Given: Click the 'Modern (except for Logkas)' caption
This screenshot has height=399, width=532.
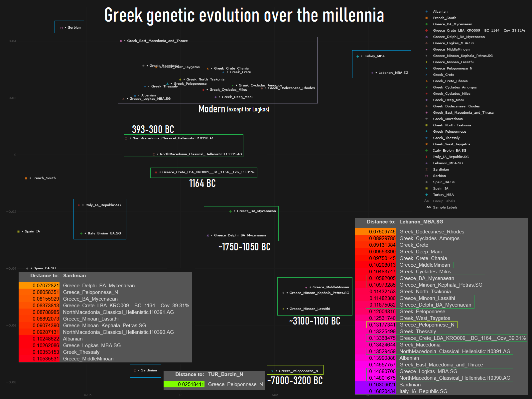Looking at the screenshot, I should click(x=234, y=109).
